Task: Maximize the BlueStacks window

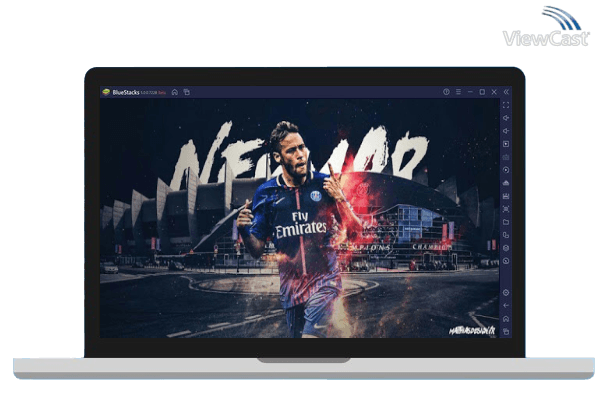Action: 482,92
